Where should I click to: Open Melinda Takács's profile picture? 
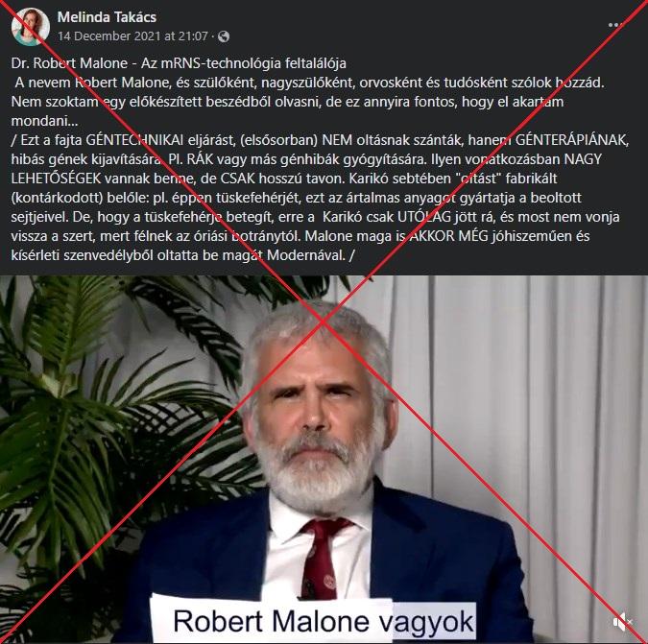(31, 27)
